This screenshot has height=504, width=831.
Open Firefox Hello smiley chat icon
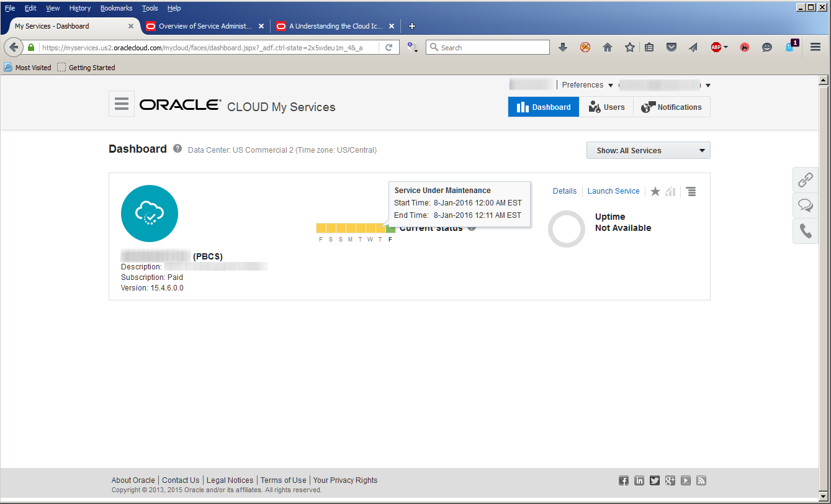(x=767, y=47)
